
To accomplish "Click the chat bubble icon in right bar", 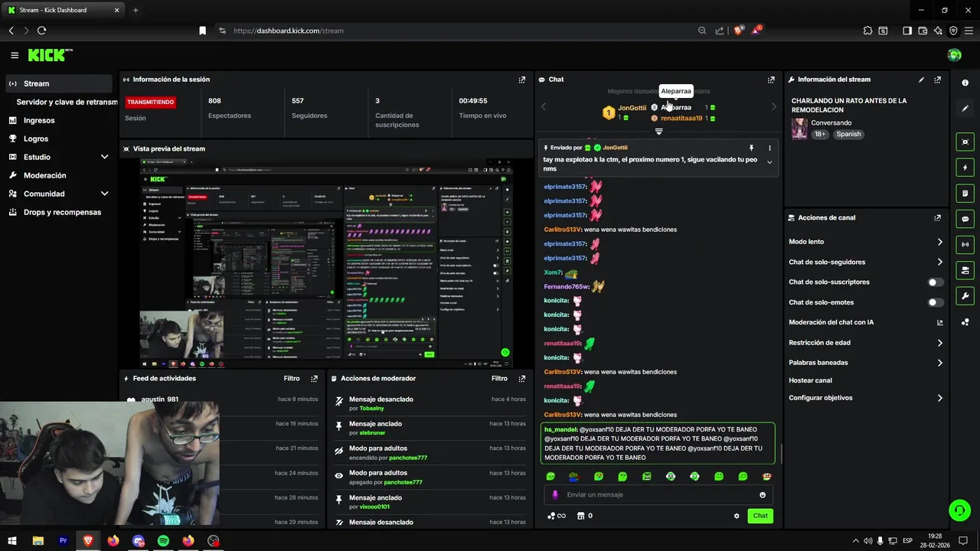I will click(x=965, y=219).
